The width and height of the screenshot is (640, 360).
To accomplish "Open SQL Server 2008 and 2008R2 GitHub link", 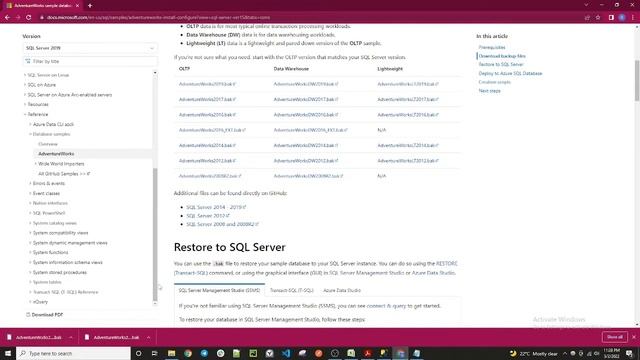I will 222,224.
